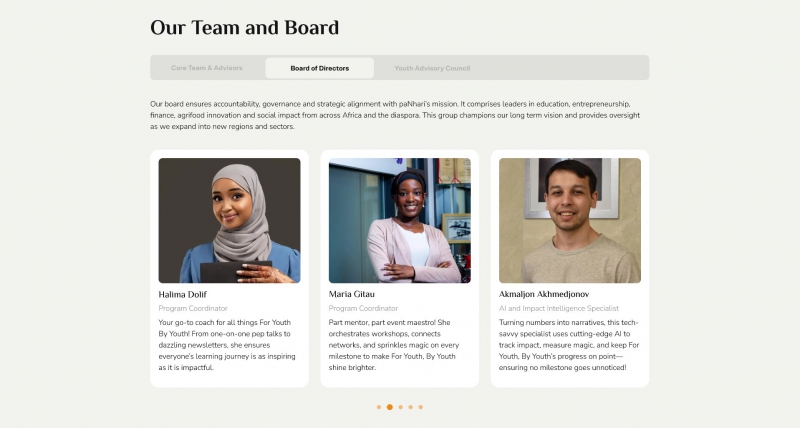
Task: Jump to the fourth carousel dot
Action: (411, 407)
